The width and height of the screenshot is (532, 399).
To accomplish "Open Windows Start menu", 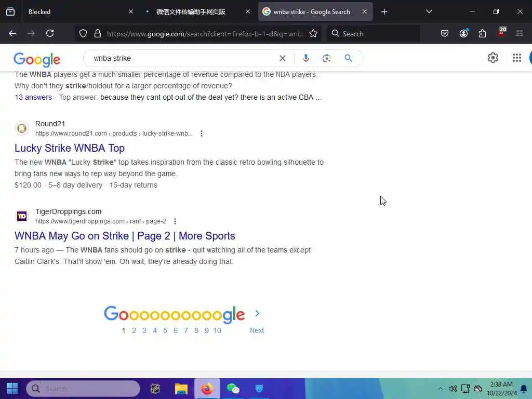I will (12, 389).
